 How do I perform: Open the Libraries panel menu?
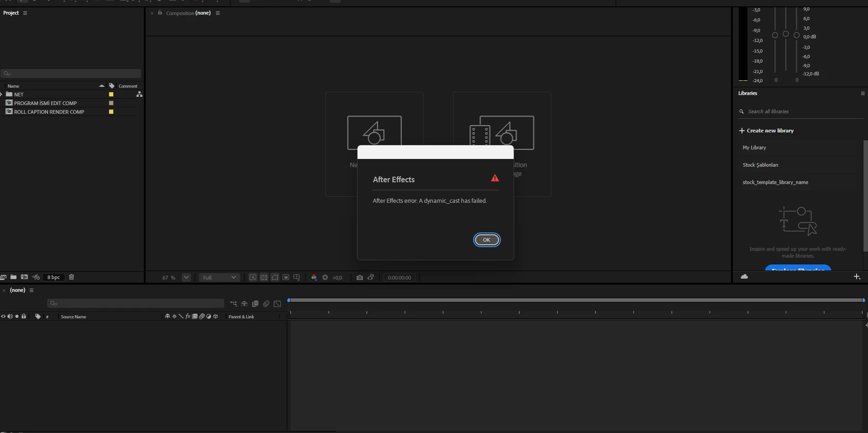coord(863,93)
